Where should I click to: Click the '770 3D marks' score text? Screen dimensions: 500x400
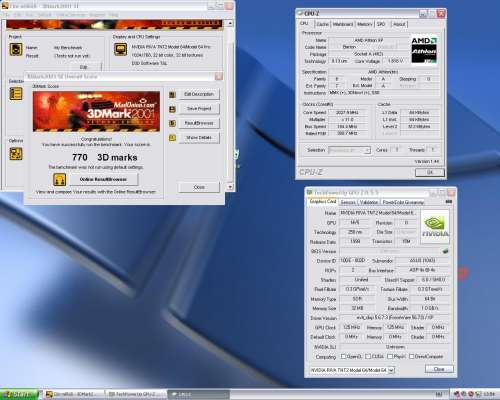(105, 157)
